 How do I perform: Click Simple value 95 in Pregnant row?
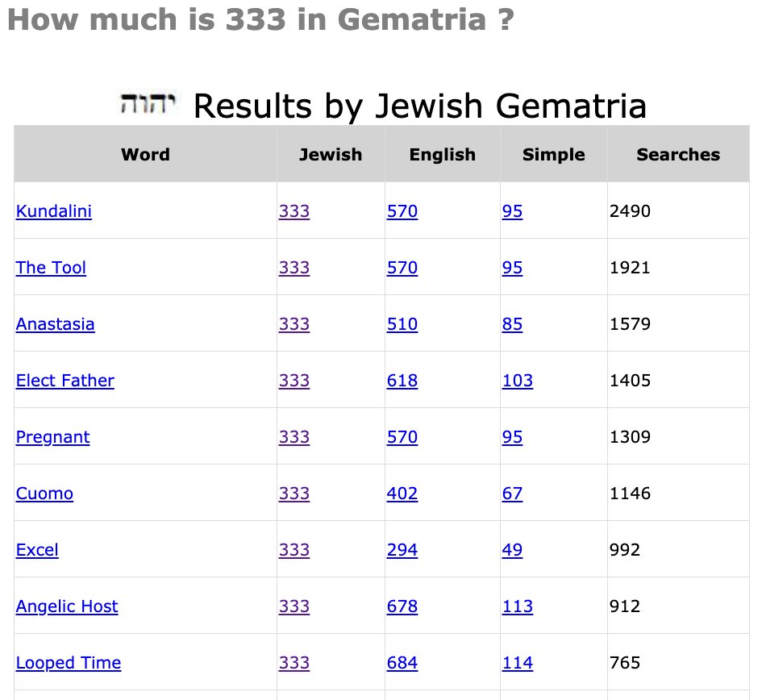pyautogui.click(x=512, y=437)
